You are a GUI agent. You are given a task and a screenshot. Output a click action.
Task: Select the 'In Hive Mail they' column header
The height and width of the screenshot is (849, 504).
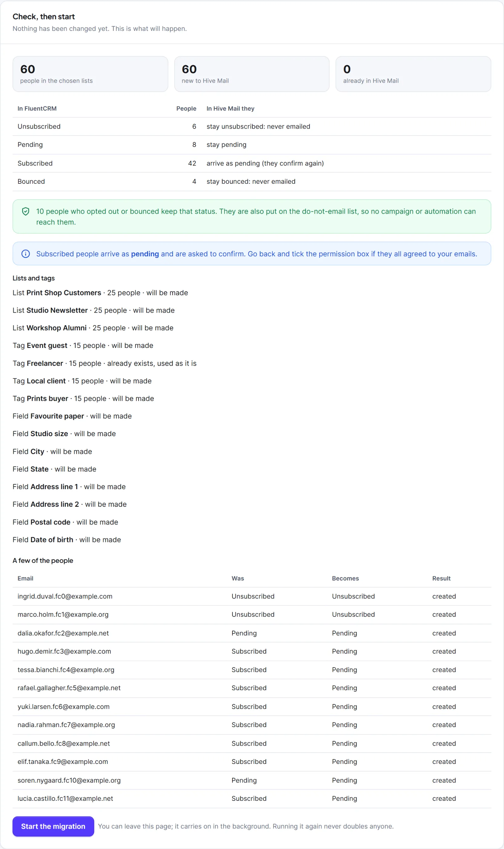pos(230,109)
